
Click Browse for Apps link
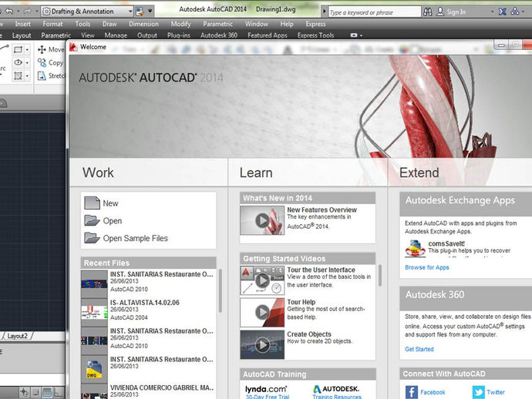[427, 267]
